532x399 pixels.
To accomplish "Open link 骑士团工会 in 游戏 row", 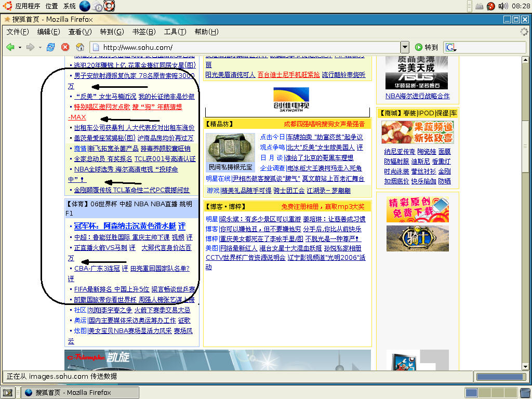I will pos(289,191).
